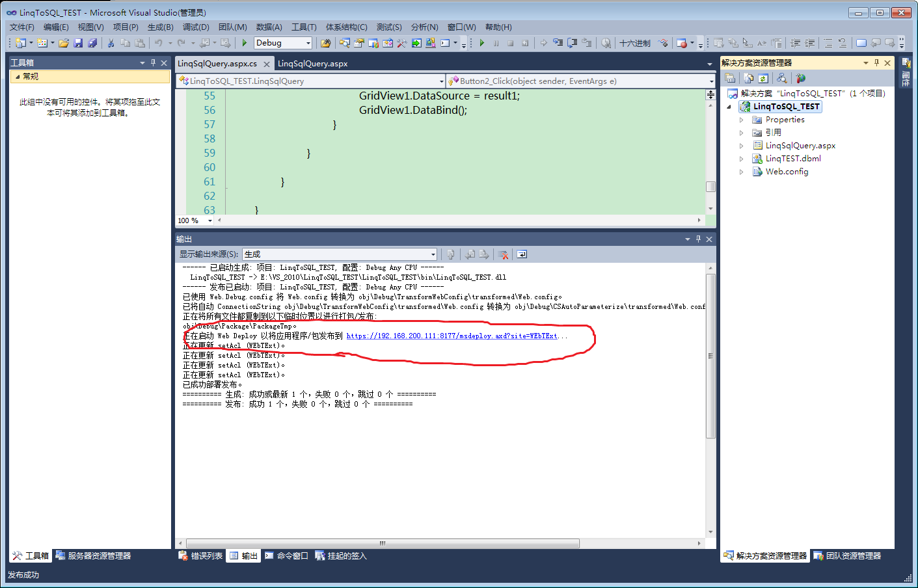Toggle word wrap in the Output window
918x588 pixels.
[x=522, y=254]
